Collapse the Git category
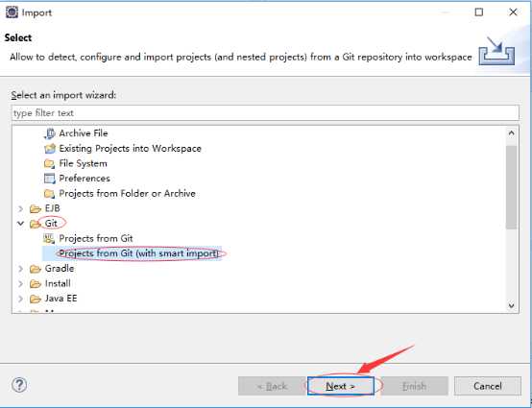Viewport: 532px width, 408px height. tap(21, 223)
